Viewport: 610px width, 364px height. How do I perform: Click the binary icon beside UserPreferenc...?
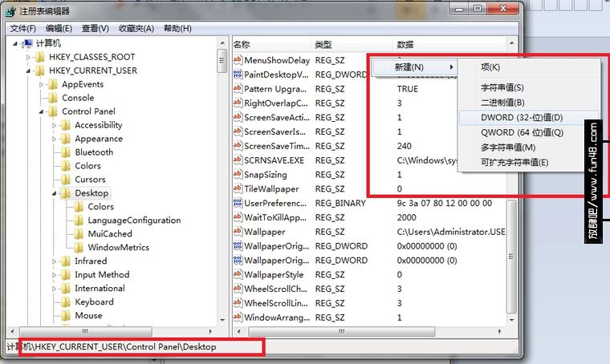[238, 203]
